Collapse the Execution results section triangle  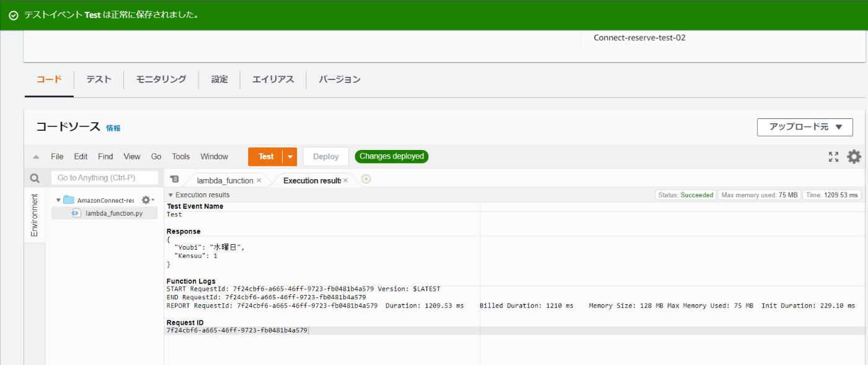[170, 195]
